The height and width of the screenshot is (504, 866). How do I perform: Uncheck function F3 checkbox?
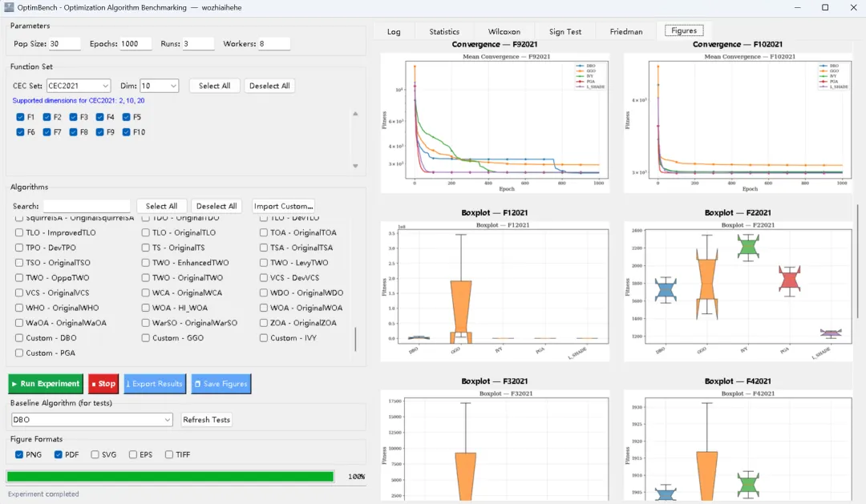click(74, 117)
